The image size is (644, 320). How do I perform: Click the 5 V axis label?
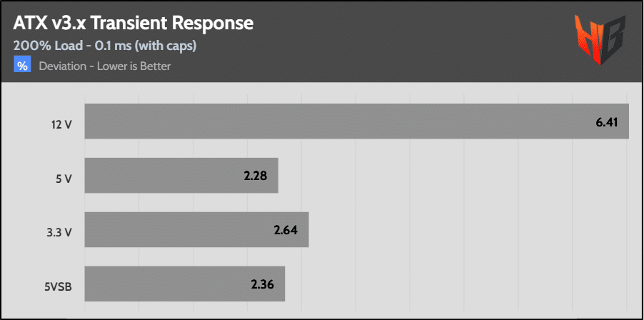(x=64, y=177)
